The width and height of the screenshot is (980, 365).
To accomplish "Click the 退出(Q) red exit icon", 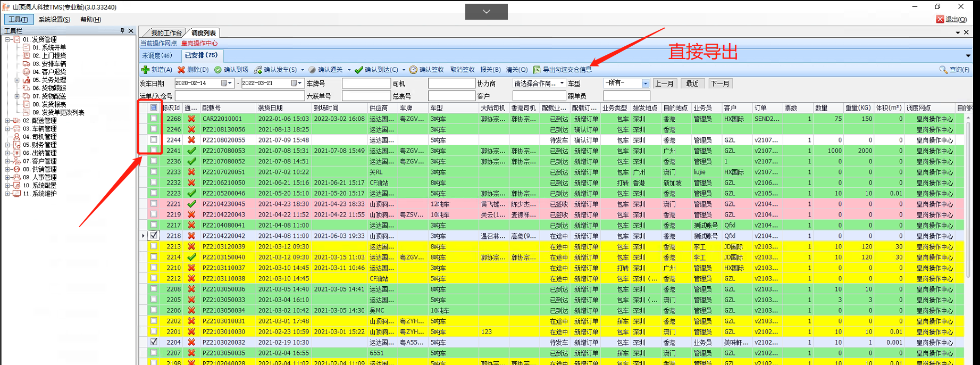I will pyautogui.click(x=940, y=19).
